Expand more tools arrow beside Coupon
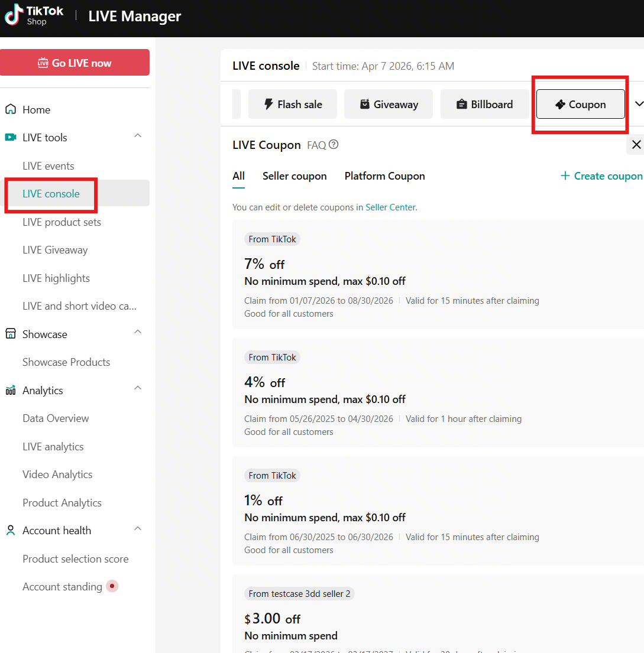Screen dimensions: 644x653 click(x=639, y=103)
